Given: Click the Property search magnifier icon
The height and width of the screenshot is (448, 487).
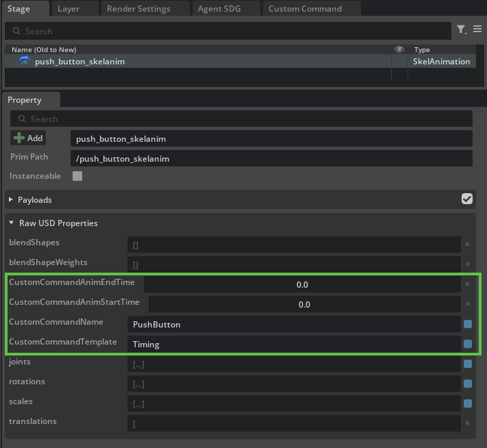Looking at the screenshot, I should point(22,119).
